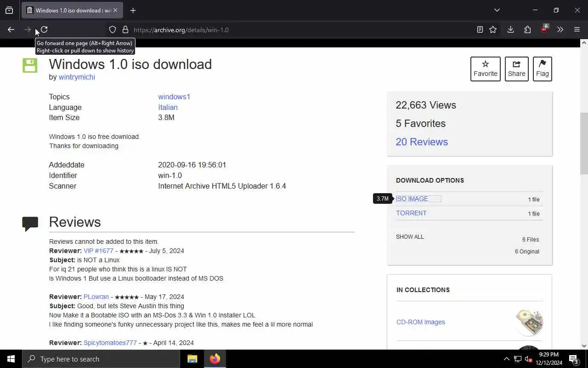Click the Flag button
The image size is (588, 368).
[x=543, y=69]
